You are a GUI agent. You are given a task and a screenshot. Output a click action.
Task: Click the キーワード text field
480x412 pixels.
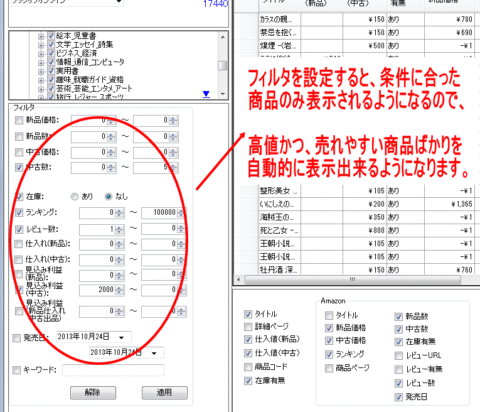coord(113,370)
